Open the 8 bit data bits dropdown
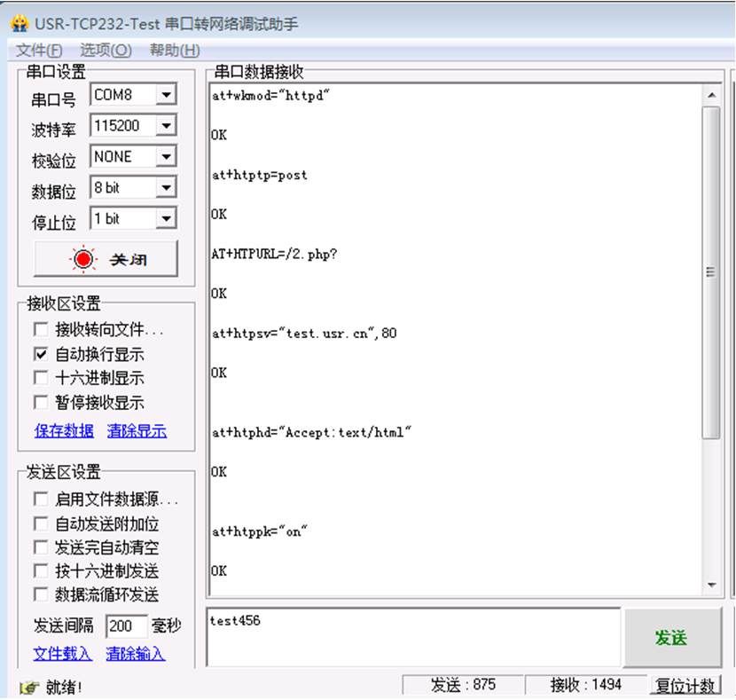736x700 pixels. tap(166, 187)
